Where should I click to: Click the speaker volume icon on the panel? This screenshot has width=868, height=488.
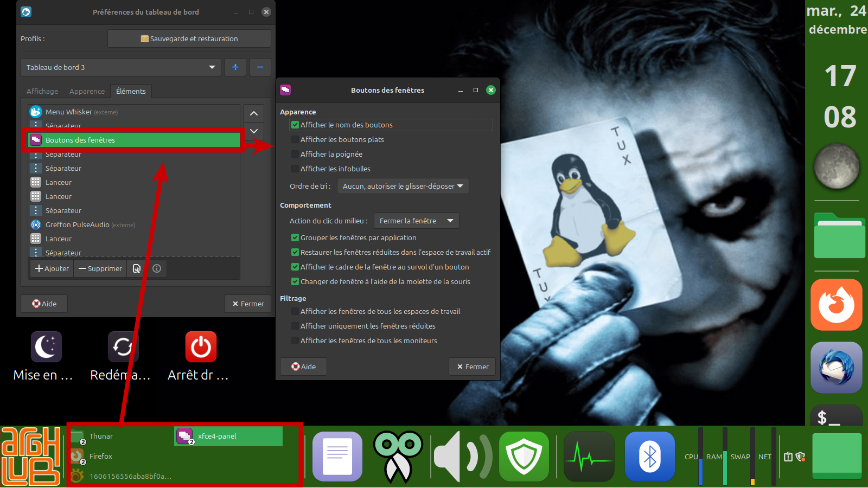pos(463,457)
